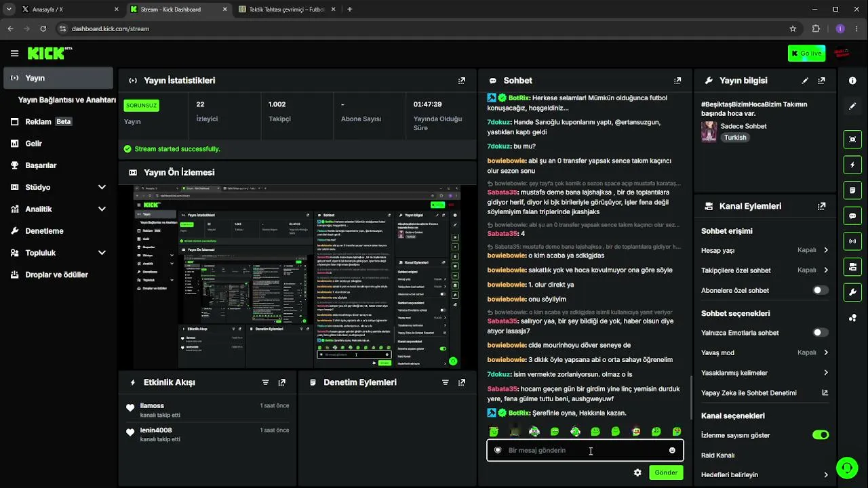Image resolution: width=868 pixels, height=488 pixels.
Task: Open the profile avatar next to Go live
Action: point(842,54)
